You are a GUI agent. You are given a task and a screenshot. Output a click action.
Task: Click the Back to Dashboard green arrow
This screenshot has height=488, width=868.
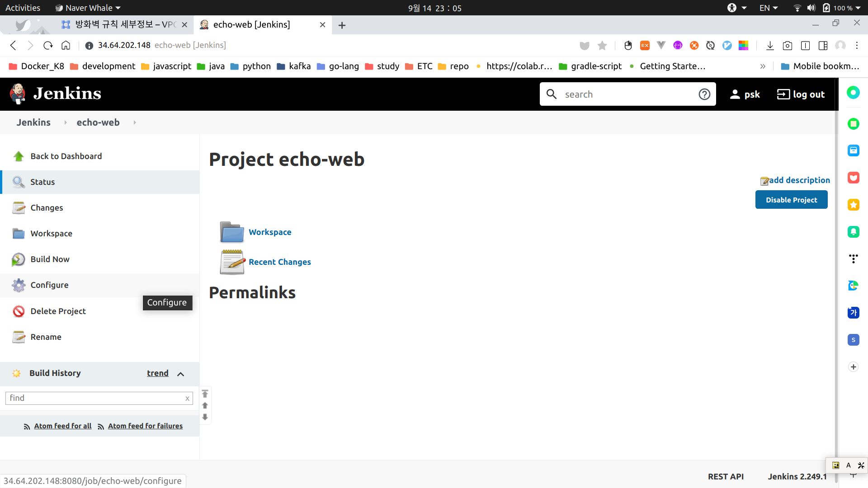point(18,156)
